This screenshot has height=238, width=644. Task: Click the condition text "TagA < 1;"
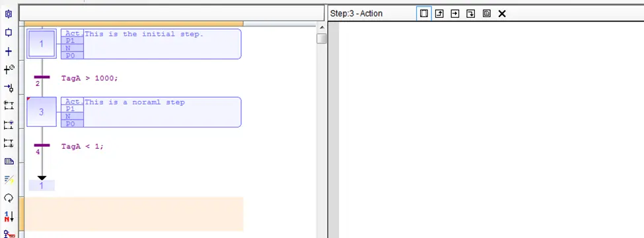pyautogui.click(x=83, y=146)
